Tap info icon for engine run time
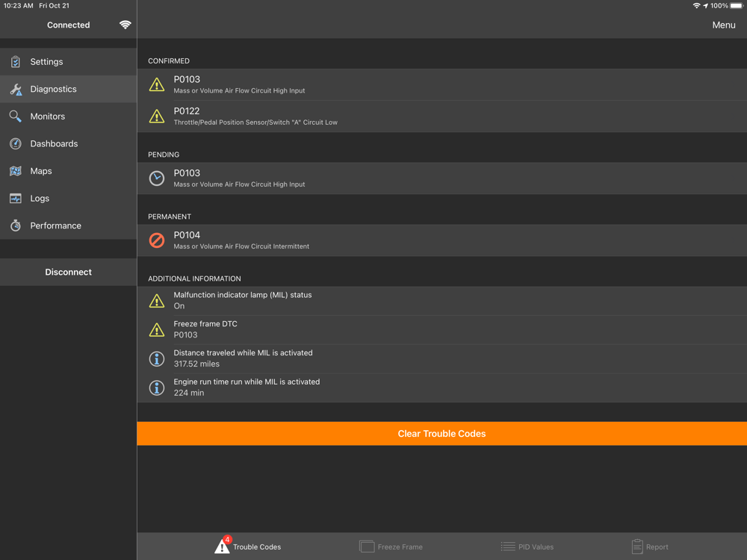The width and height of the screenshot is (747, 560). click(x=157, y=388)
